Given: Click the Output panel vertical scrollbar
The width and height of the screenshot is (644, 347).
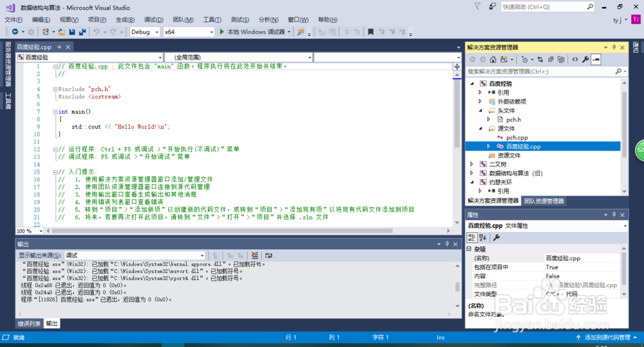Looking at the screenshot, I should (457, 286).
